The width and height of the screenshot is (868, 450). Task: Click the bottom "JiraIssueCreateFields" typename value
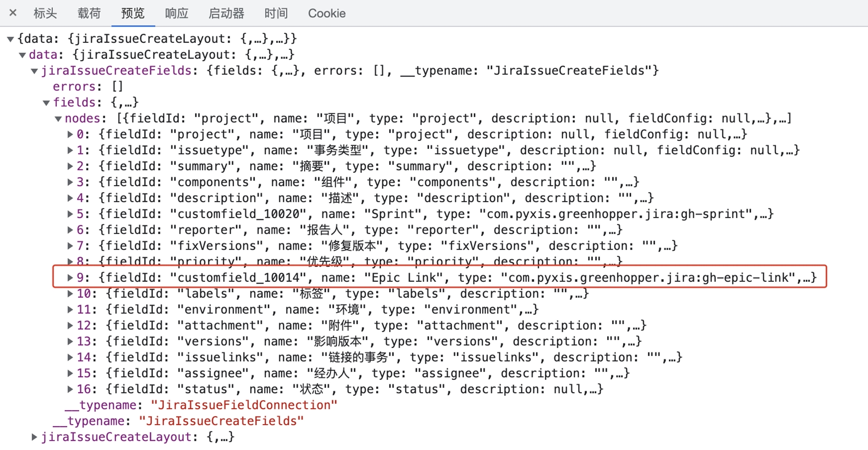[x=221, y=421]
